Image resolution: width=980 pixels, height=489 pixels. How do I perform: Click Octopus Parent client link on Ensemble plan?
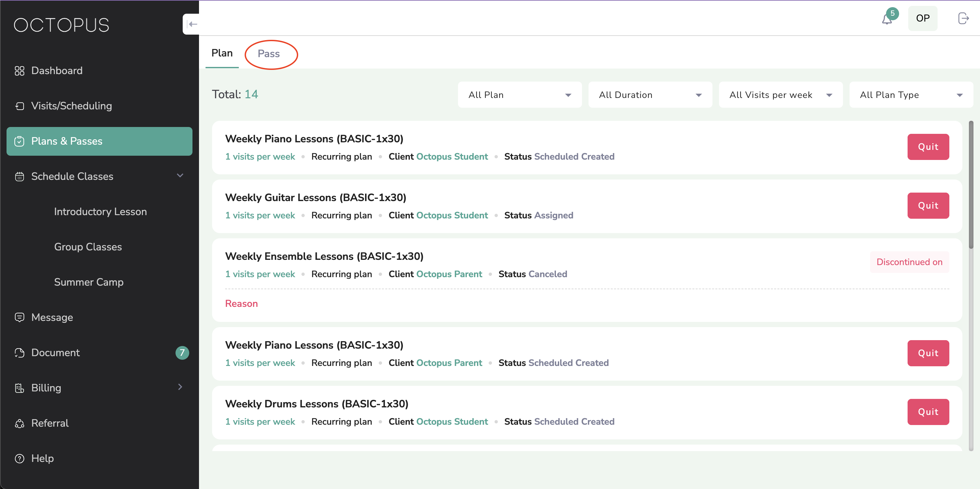click(x=449, y=274)
